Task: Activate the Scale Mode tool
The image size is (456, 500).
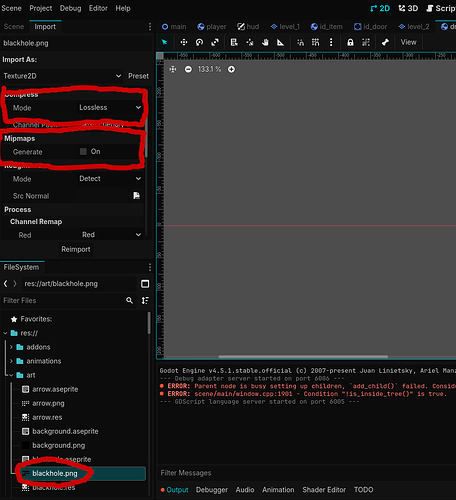Action: coord(215,42)
